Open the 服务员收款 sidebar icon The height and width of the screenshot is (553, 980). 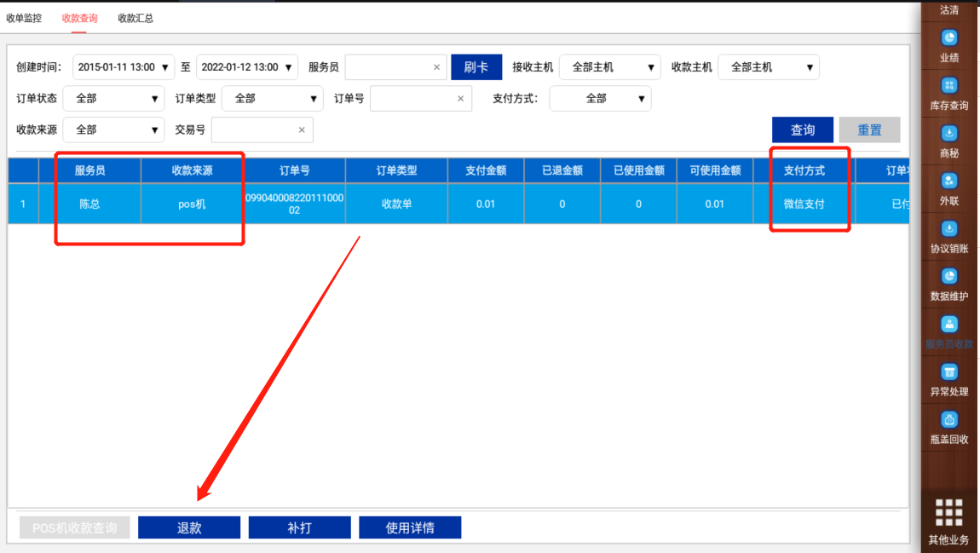[948, 324]
